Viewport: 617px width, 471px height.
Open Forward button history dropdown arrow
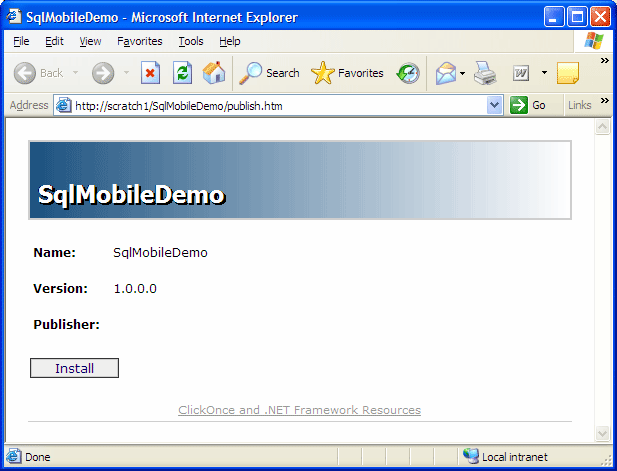(126, 73)
